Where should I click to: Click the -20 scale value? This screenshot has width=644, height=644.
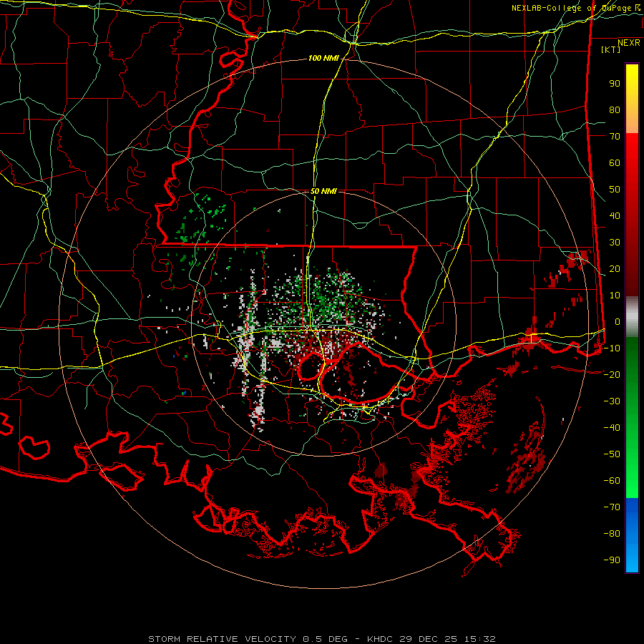(x=612, y=375)
